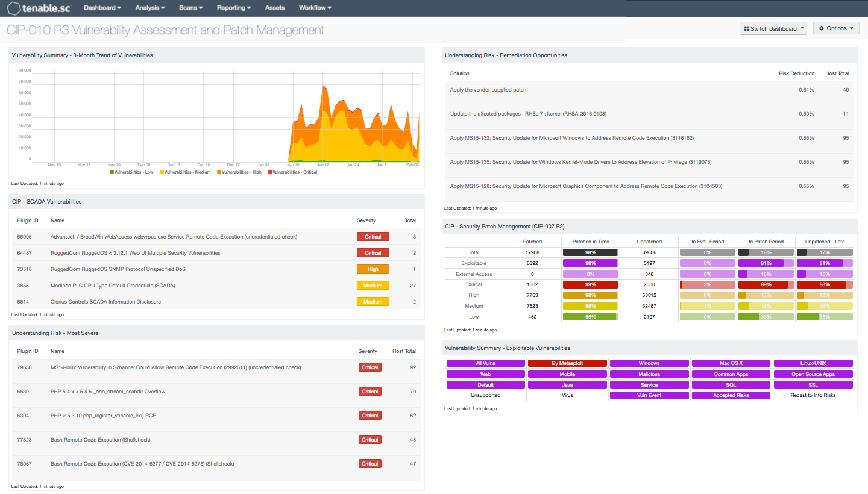Image resolution: width=868 pixels, height=494 pixels.
Task: Click the Switch Dashboard button
Action: [773, 28]
